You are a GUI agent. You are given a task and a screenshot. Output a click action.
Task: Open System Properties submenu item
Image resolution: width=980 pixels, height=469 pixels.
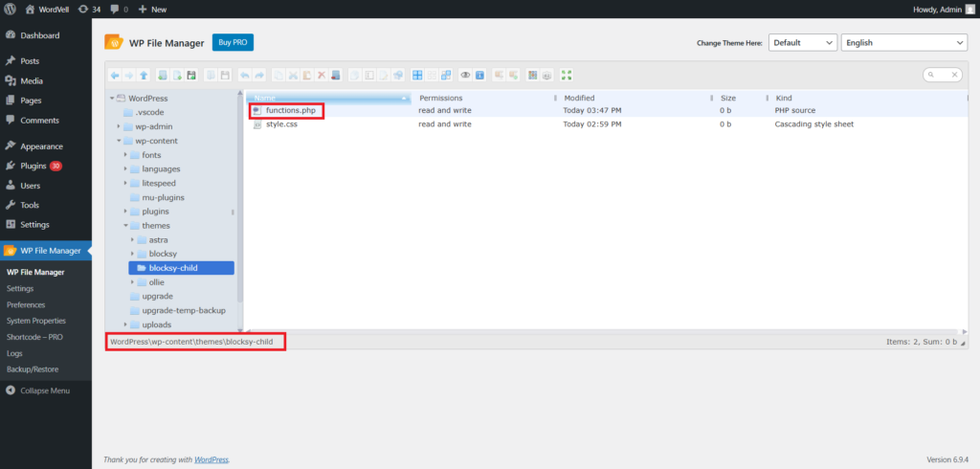coord(36,321)
